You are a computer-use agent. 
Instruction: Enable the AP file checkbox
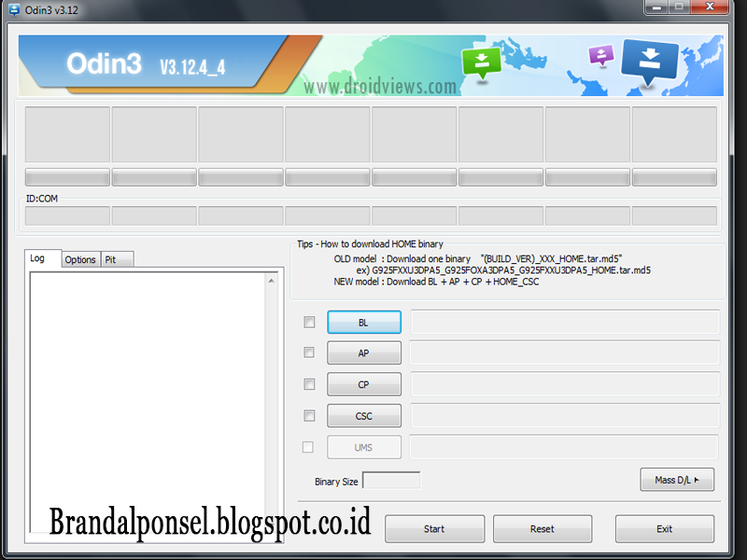pyautogui.click(x=309, y=353)
